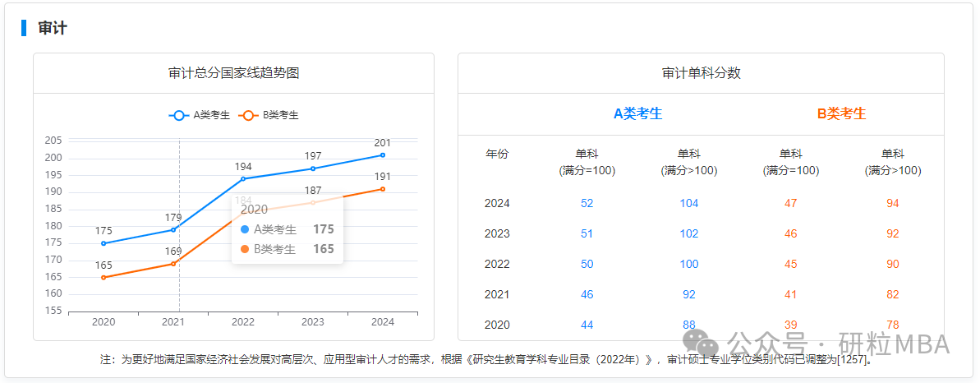Click the value 39 in the 2020 row
Image resolution: width=980 pixels, height=383 pixels.
(790, 325)
